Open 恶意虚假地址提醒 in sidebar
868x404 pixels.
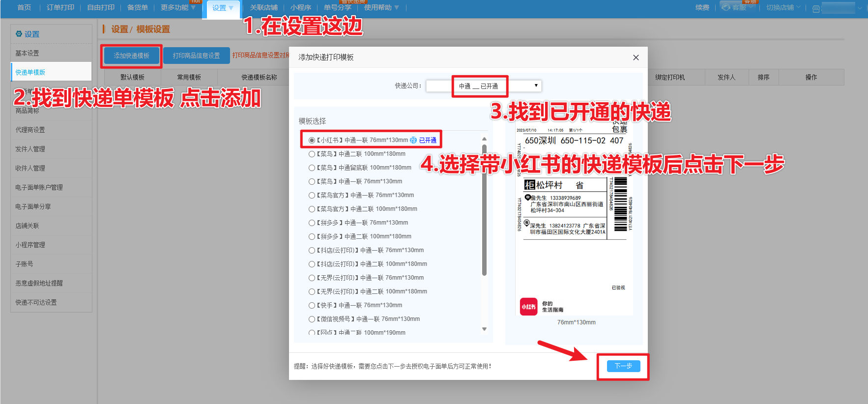coord(51,283)
